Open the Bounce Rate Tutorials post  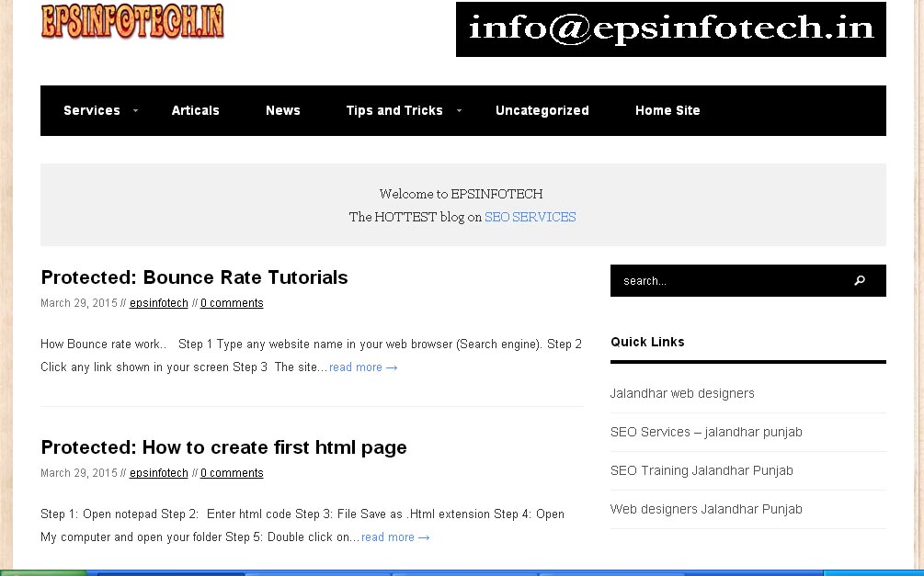pyautogui.click(x=193, y=277)
